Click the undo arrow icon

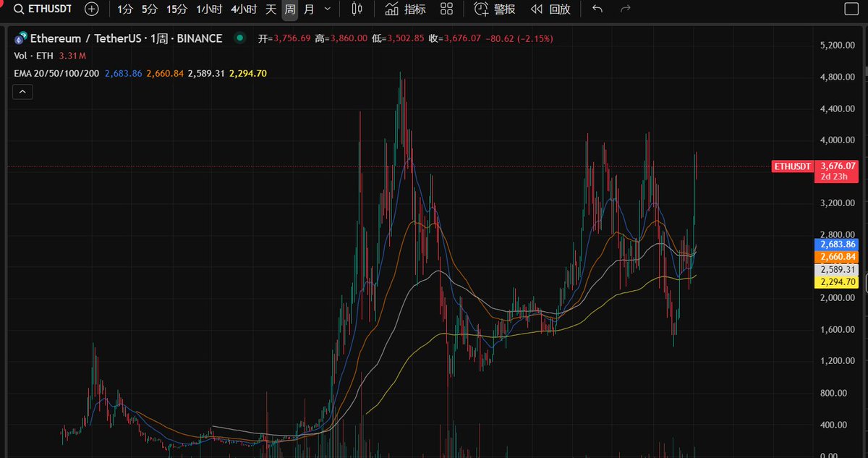click(x=597, y=9)
